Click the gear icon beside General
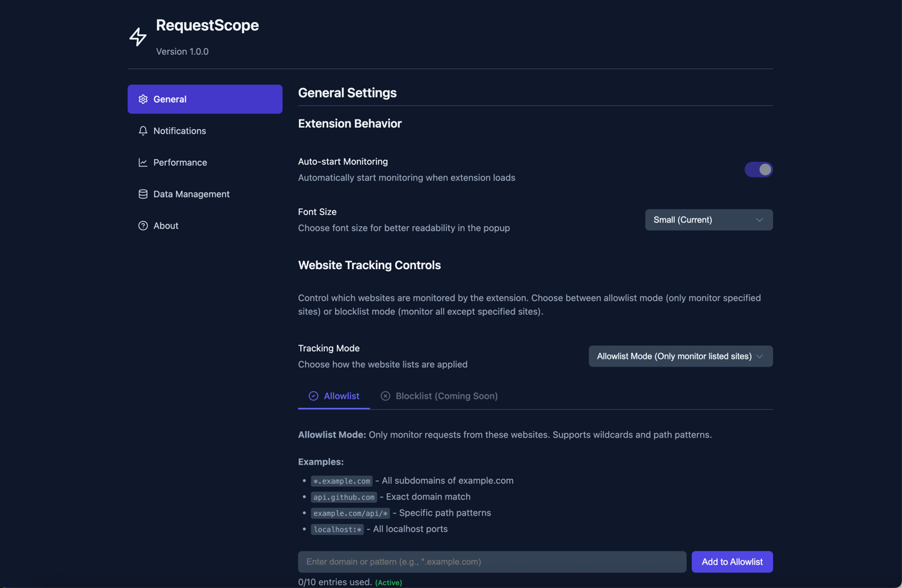This screenshot has width=902, height=588. pos(143,99)
